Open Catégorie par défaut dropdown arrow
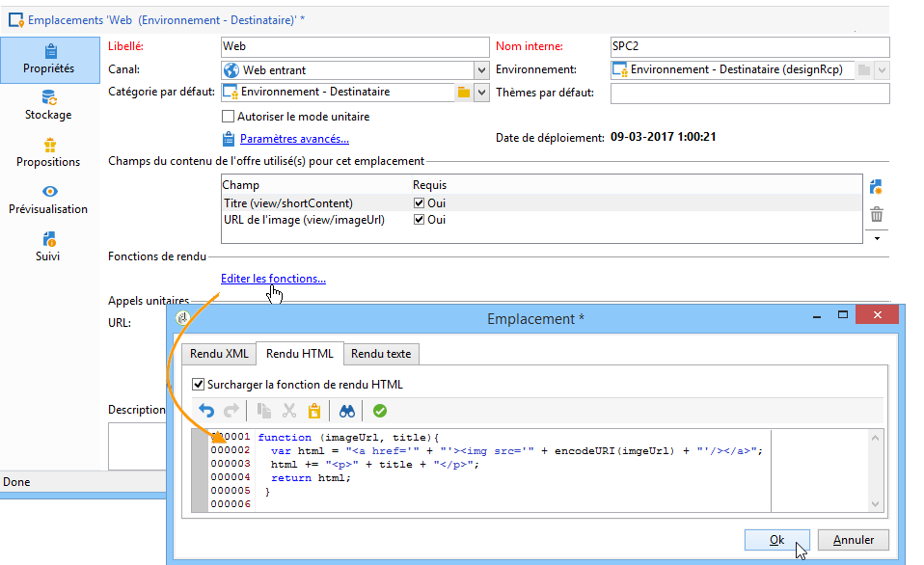The image size is (924, 565). pos(481,93)
